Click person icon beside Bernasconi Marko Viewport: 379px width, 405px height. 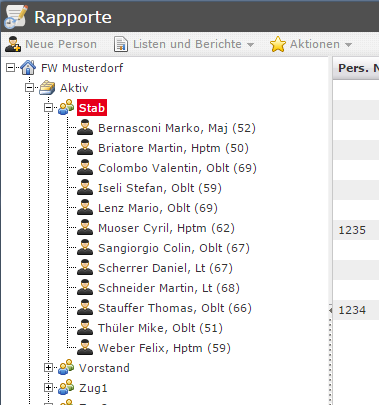tap(85, 127)
